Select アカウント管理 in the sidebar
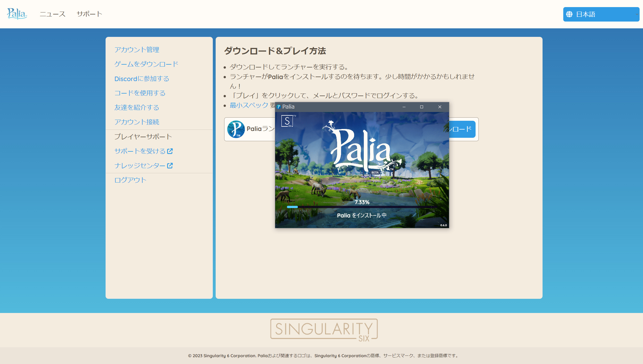643x364 pixels. [x=137, y=50]
